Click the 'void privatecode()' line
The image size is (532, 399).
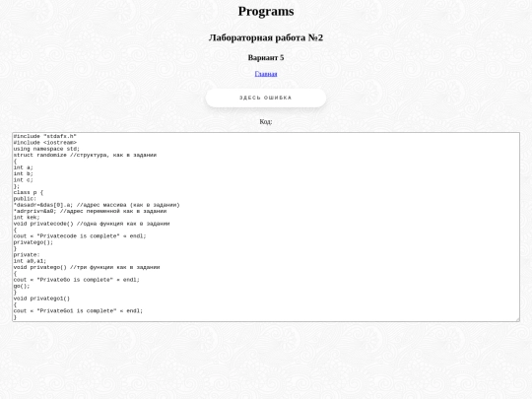tap(92, 224)
